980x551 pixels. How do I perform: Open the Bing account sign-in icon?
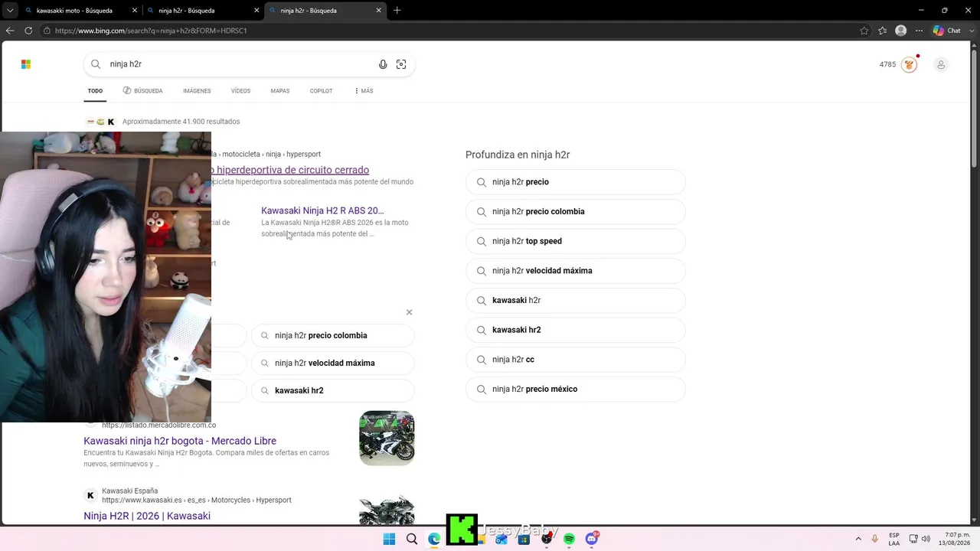941,64
